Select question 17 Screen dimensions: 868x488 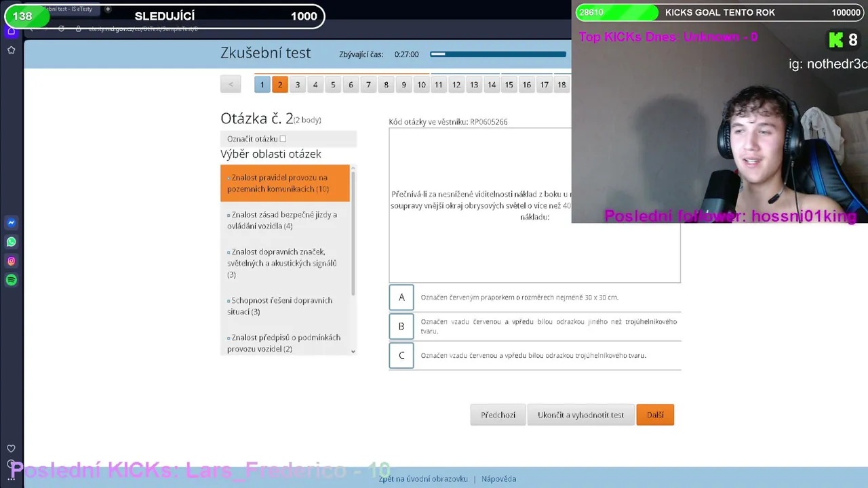[545, 85]
